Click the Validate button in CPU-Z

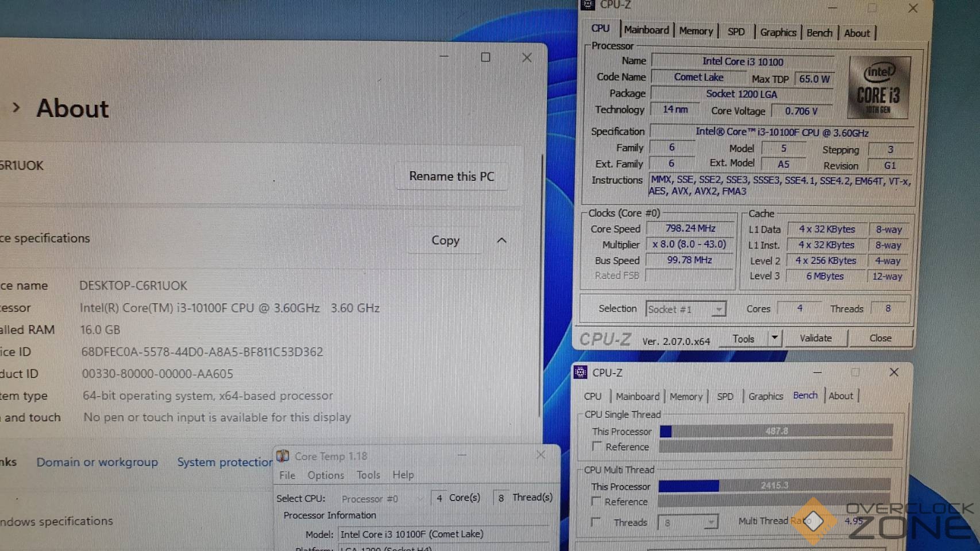[x=816, y=338]
